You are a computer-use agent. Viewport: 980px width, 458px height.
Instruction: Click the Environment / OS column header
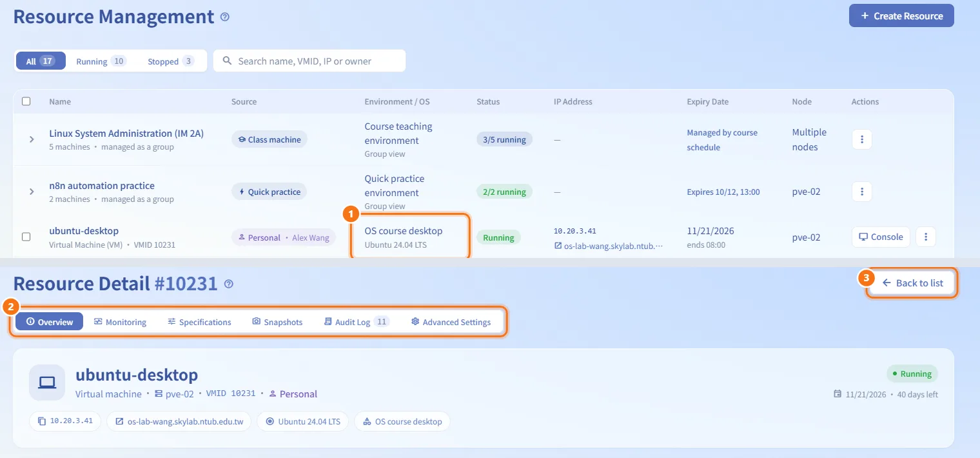[397, 101]
